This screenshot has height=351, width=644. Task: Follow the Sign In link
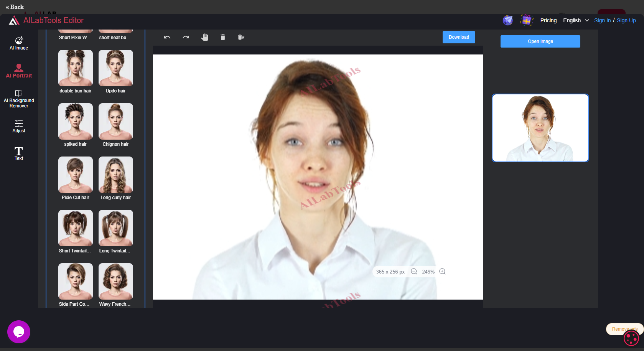602,20
